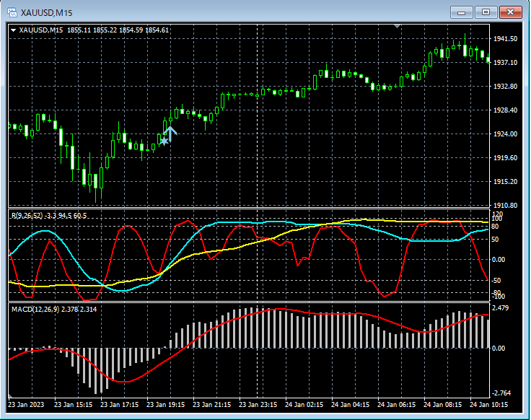Click the 23 Jan 23:15 time label

pyautogui.click(x=258, y=405)
